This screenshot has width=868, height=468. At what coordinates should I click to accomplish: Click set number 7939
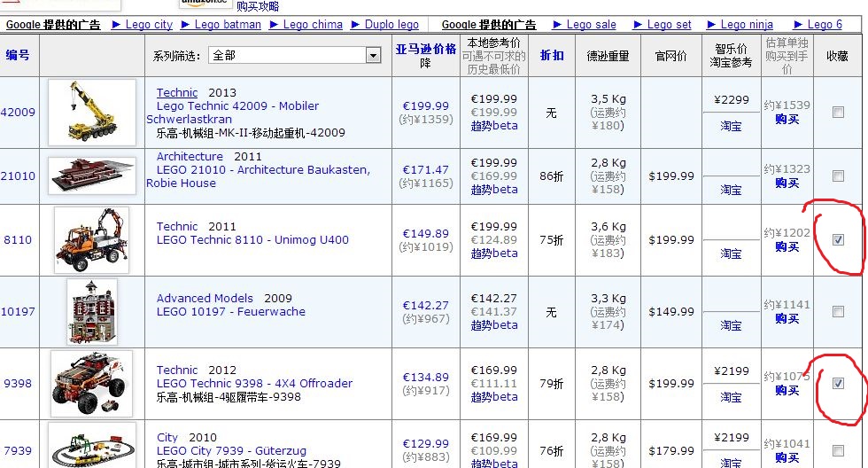[18, 451]
